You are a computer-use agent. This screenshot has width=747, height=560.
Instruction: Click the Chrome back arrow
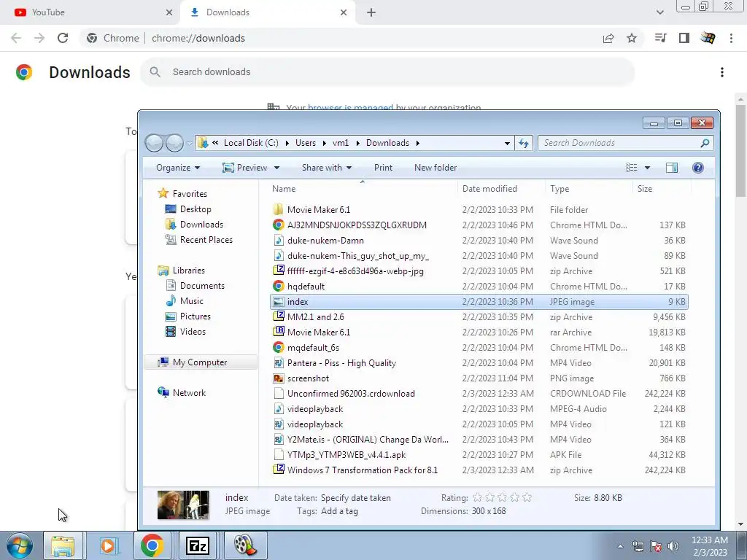click(x=16, y=38)
